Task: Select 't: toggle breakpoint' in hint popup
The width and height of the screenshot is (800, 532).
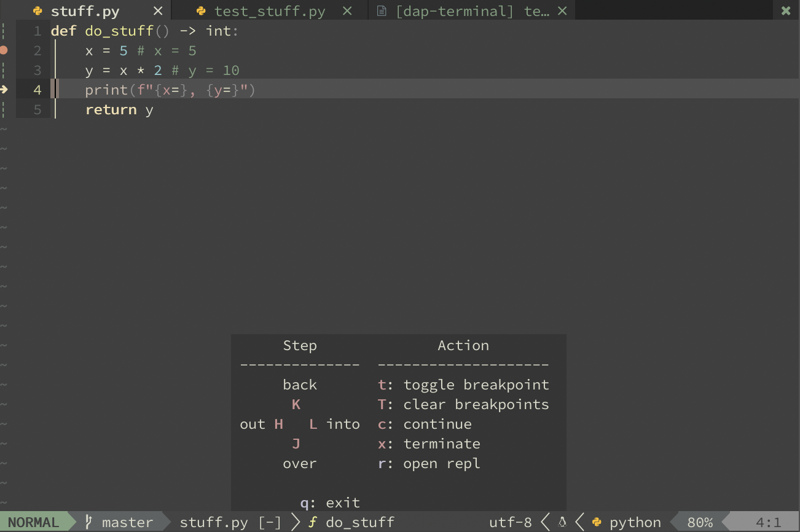Action: pyautogui.click(x=463, y=385)
